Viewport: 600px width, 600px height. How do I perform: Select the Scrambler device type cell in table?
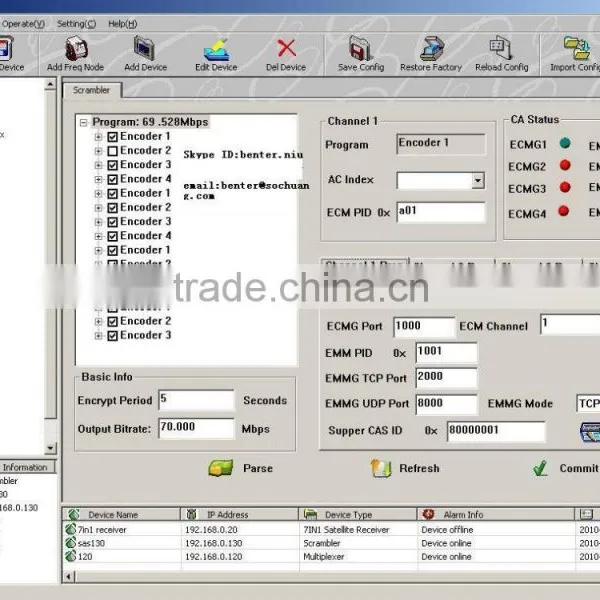pyautogui.click(x=322, y=543)
